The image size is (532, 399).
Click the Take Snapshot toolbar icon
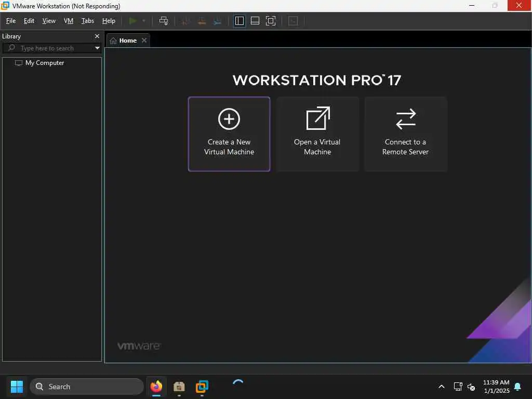[x=185, y=21]
